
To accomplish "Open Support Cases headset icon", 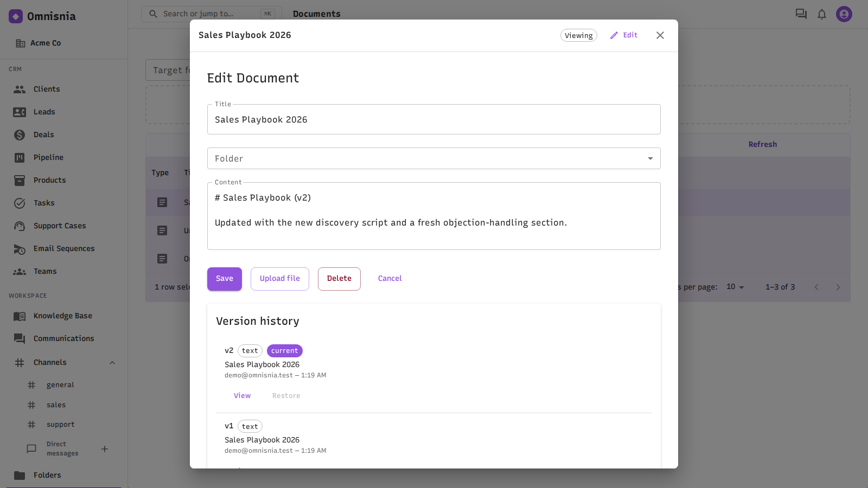I will [x=20, y=226].
